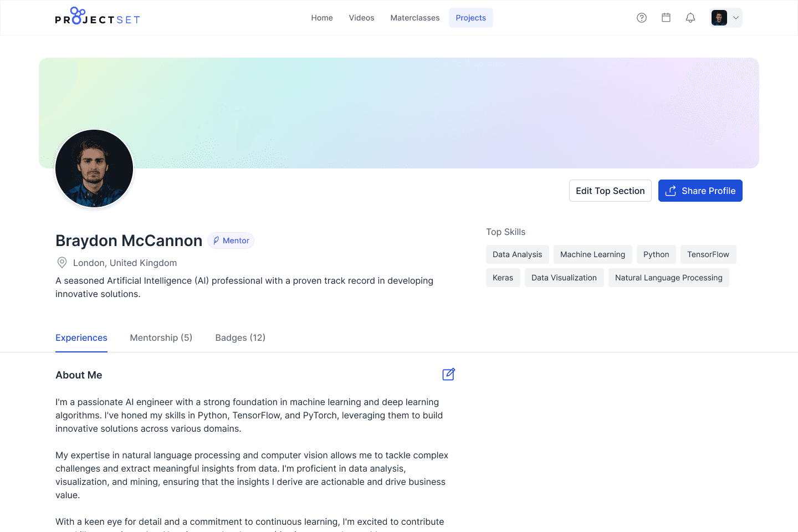
Task: Expand the account dropdown chevron
Action: [736, 18]
